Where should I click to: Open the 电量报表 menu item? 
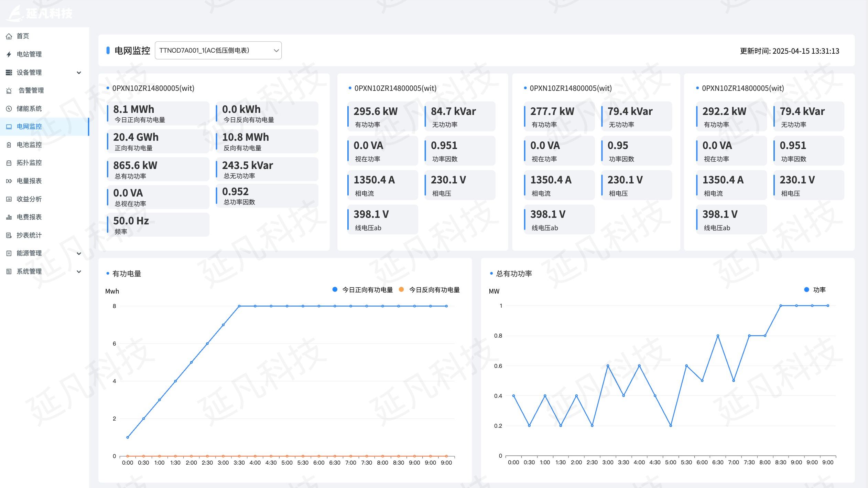[29, 181]
